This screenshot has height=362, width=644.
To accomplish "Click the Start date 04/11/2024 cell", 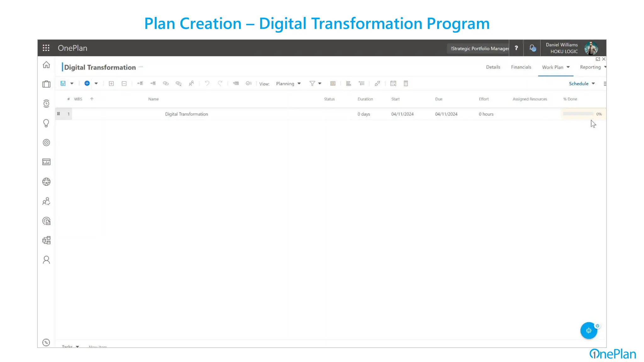I will point(402,114).
